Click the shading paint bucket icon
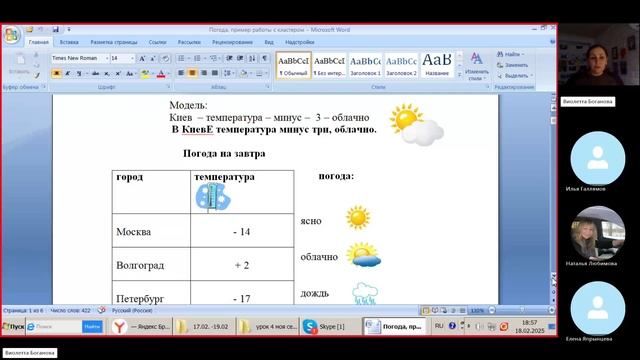Image resolution: width=640 pixels, height=360 pixels. tap(244, 73)
